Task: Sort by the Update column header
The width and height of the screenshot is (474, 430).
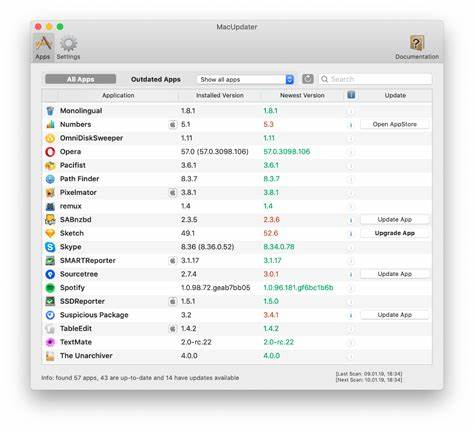Action: [x=395, y=95]
